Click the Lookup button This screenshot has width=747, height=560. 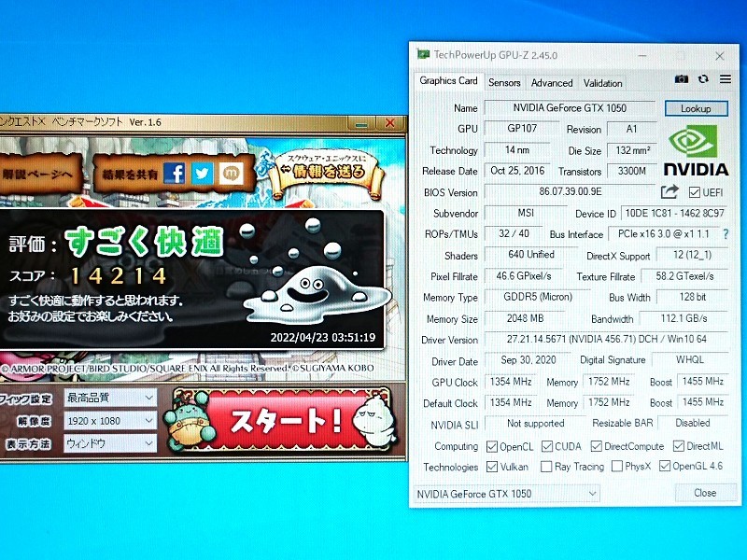pos(696,108)
